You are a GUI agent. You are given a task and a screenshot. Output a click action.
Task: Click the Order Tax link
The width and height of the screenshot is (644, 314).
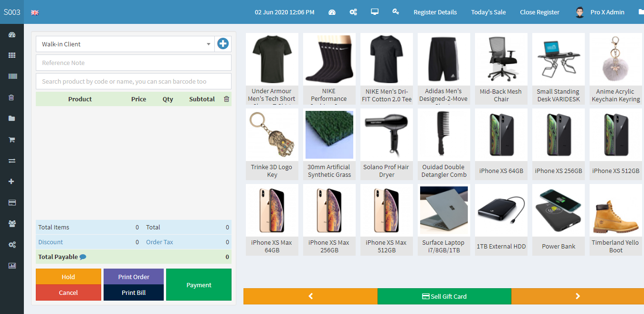pyautogui.click(x=159, y=242)
